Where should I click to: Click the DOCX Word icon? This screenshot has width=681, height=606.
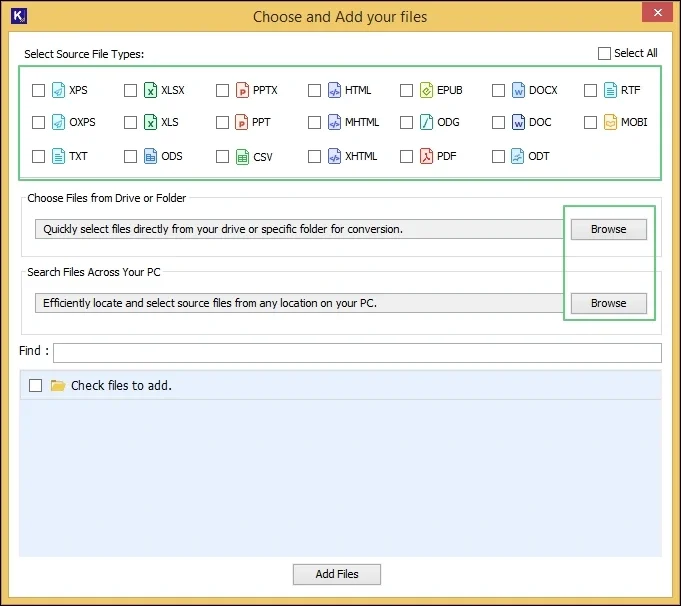point(518,90)
